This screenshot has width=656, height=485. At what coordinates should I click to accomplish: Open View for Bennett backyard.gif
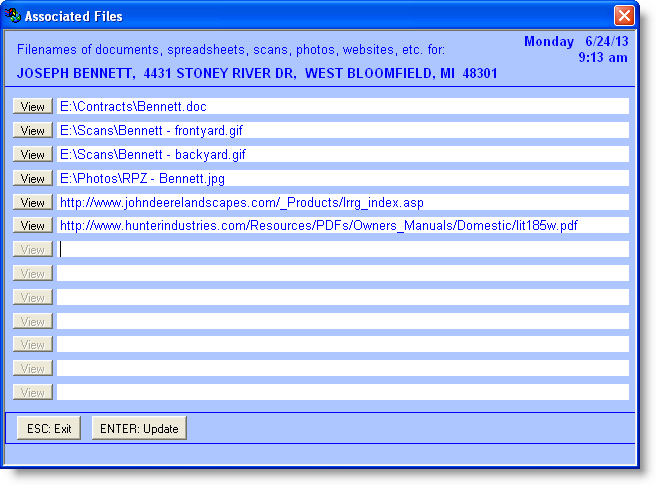pos(33,154)
